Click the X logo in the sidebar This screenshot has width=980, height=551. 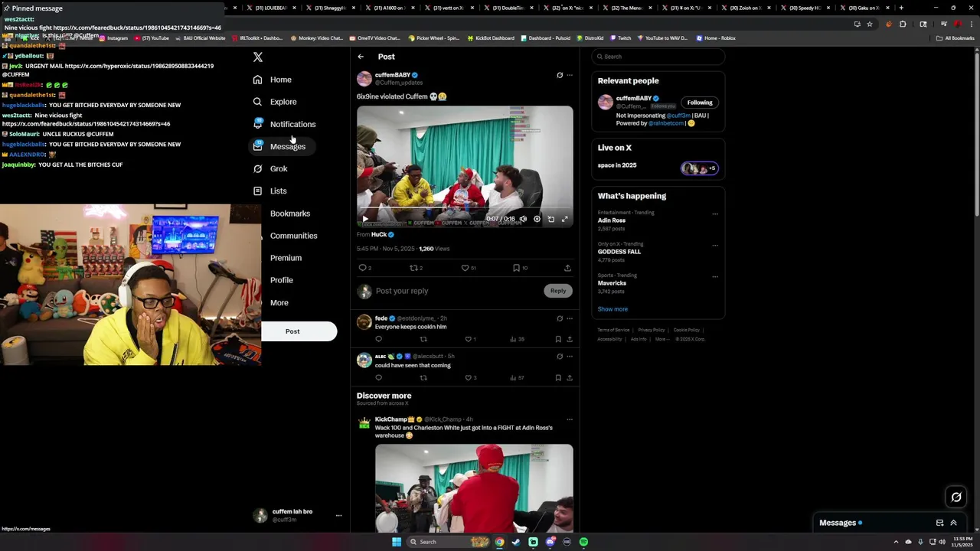[258, 57]
